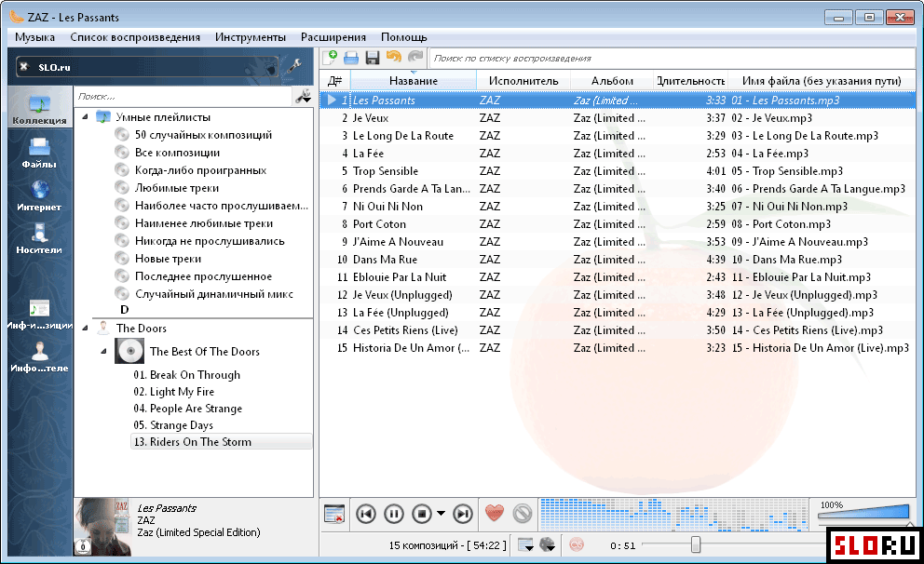
Task: Click the Les Passants album cover thumbnail
Action: [102, 527]
